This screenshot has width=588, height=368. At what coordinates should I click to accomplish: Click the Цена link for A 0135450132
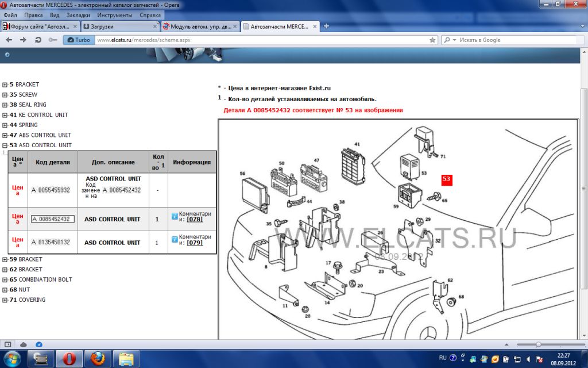pos(18,242)
